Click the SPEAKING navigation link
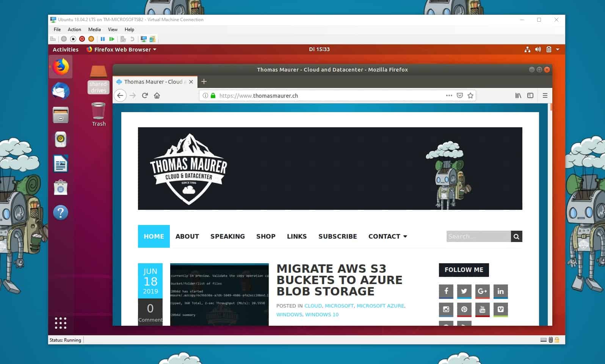 pos(227,236)
